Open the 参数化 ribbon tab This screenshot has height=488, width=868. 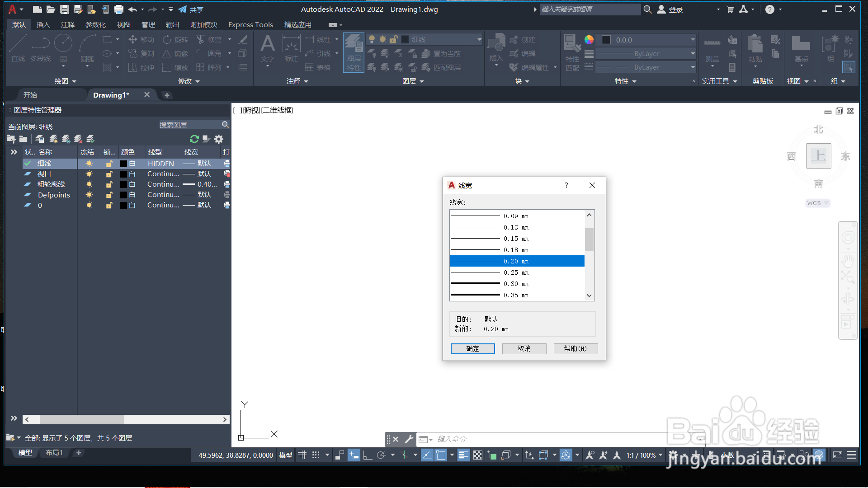[x=95, y=24]
